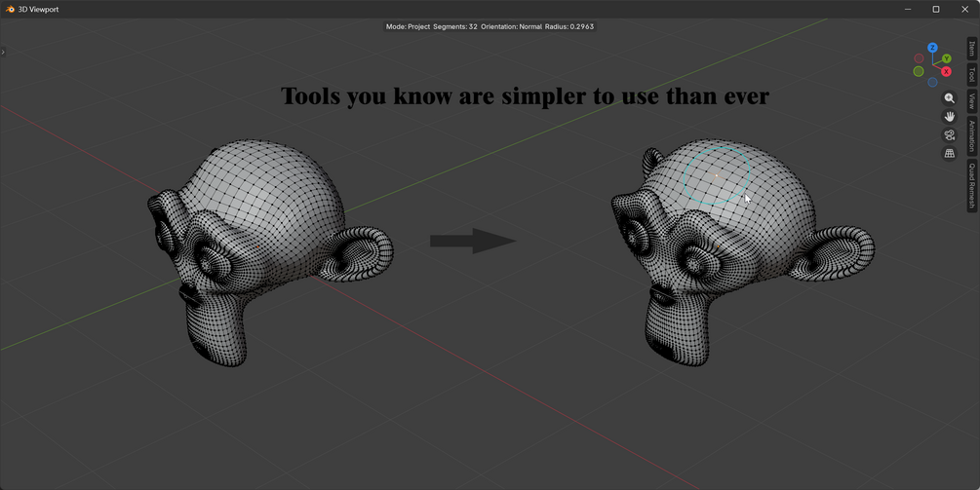The width and height of the screenshot is (980, 490).
Task: Toggle perspective/orthographic grid icon
Action: pos(950,153)
